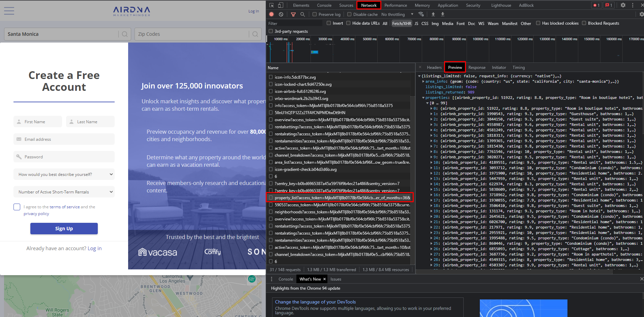Click the Email address input field
This screenshot has height=317, width=644.
pos(64,139)
